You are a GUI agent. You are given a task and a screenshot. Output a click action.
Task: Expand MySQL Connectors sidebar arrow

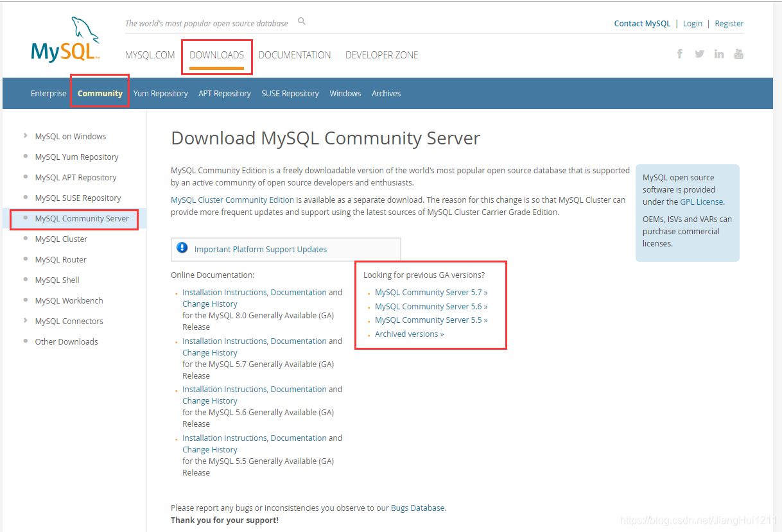[25, 320]
